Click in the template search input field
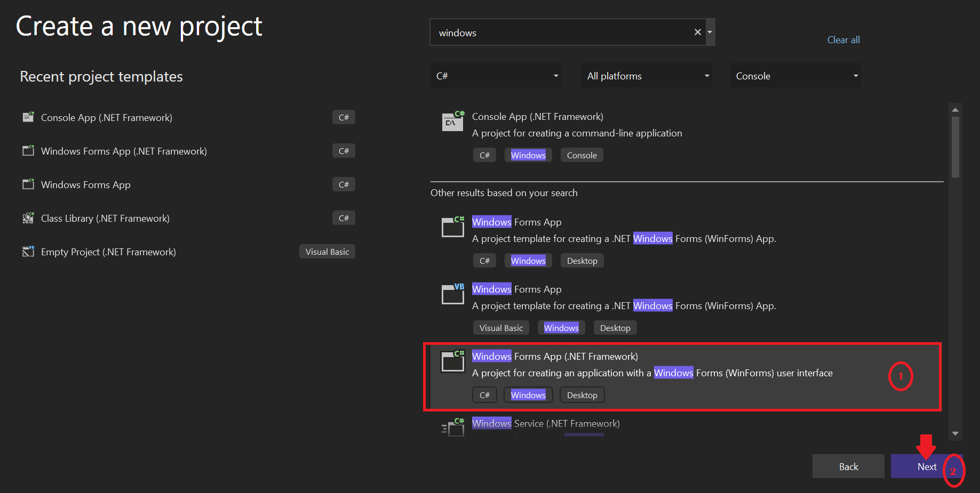The height and width of the screenshot is (493, 980). (560, 33)
